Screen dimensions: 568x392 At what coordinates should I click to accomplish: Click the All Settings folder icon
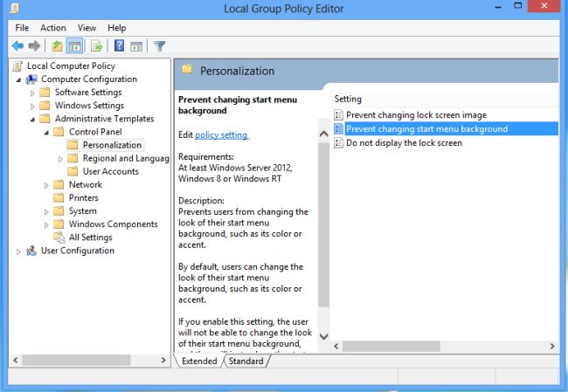click(x=59, y=237)
